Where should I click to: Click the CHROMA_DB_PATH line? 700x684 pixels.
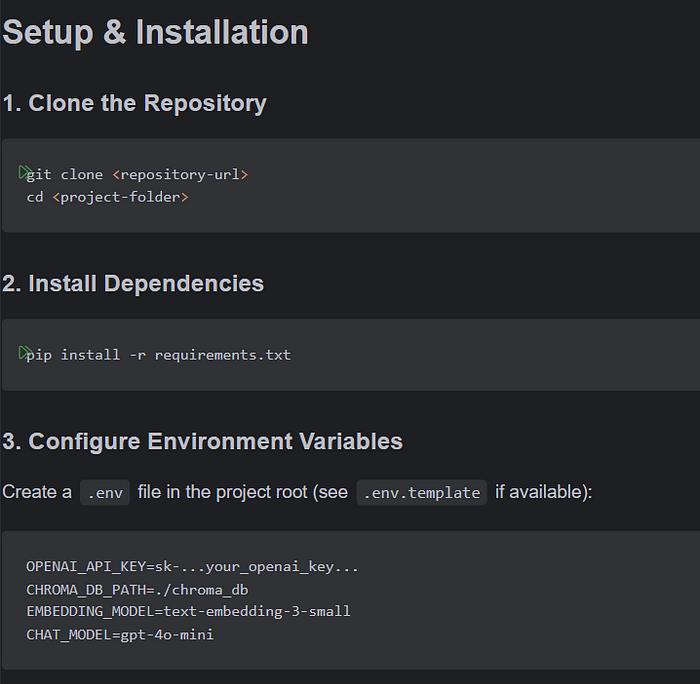coord(137,590)
